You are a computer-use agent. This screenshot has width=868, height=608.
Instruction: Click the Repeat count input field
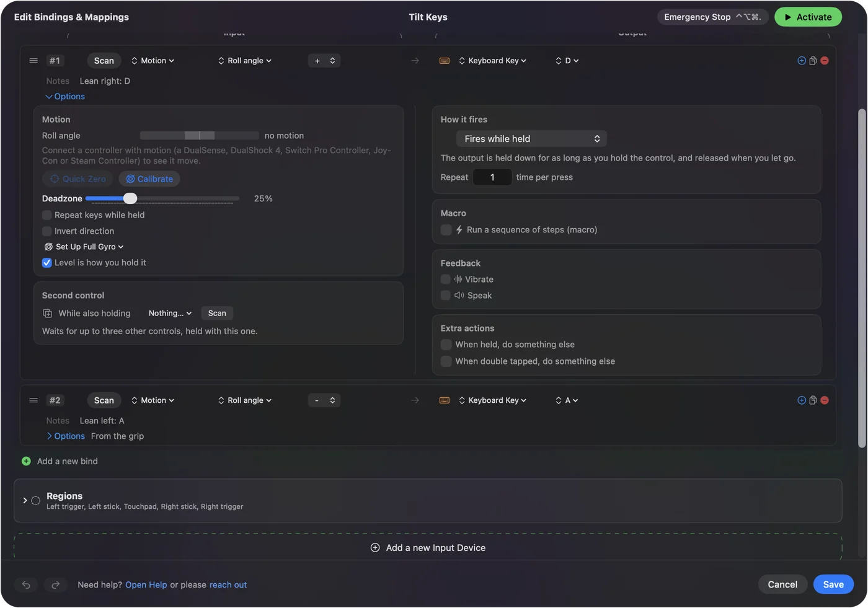pyautogui.click(x=492, y=177)
